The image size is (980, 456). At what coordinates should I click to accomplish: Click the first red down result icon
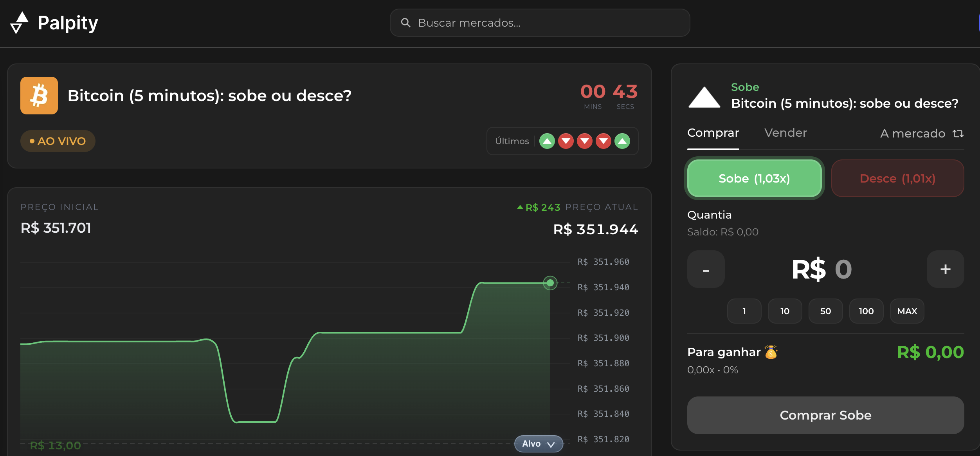coord(566,141)
